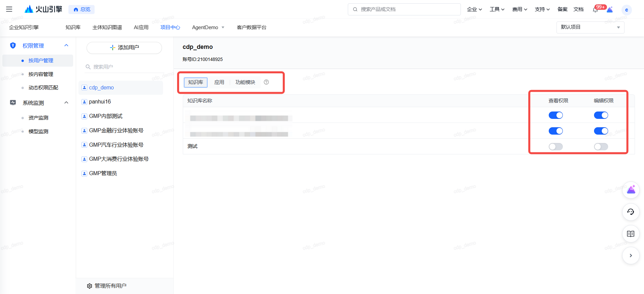Click the user icon beside GMP管理员
The image size is (644, 294).
coord(85,173)
